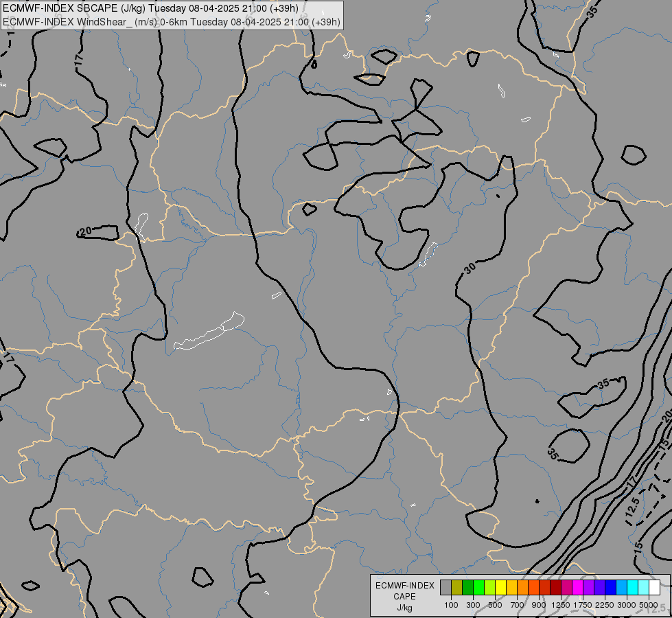Click the '900' legend scale value
This screenshot has height=618, width=672.
pos(539,605)
